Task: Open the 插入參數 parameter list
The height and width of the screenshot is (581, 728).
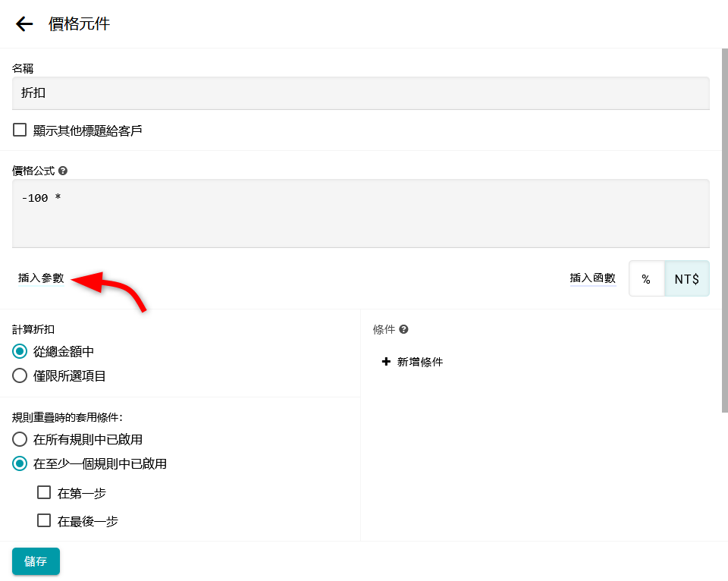Action: pyautogui.click(x=41, y=278)
